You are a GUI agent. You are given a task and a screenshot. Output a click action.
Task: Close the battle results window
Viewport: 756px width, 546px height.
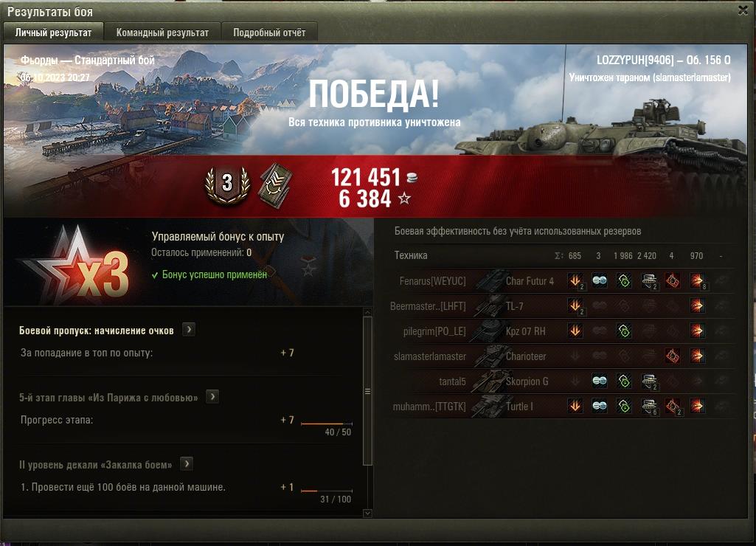tap(743, 10)
